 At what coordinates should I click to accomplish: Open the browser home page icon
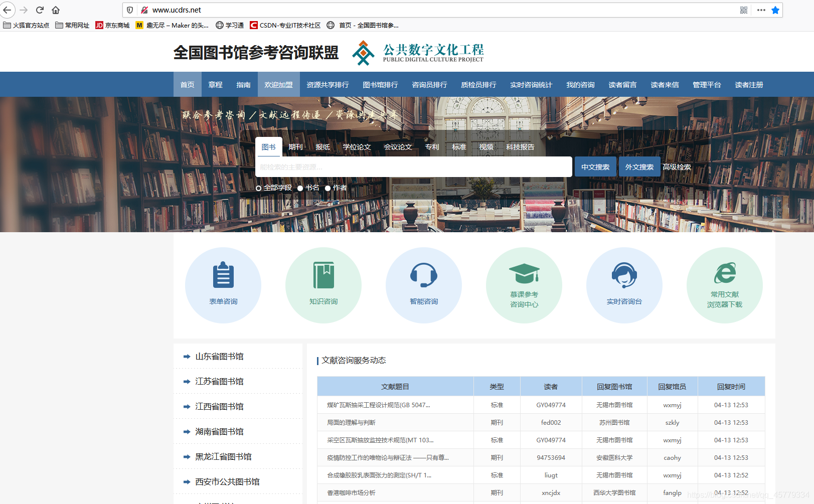(56, 10)
